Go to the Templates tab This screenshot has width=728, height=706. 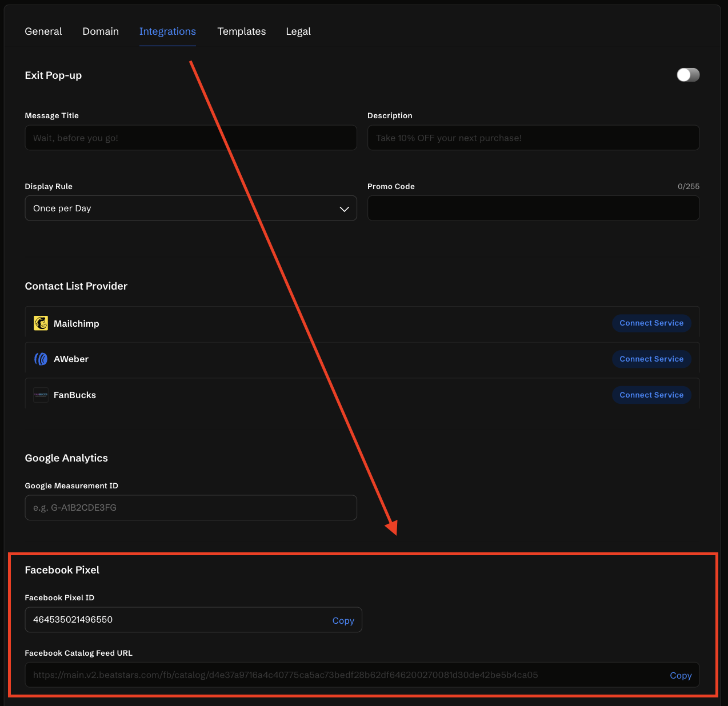[241, 31]
